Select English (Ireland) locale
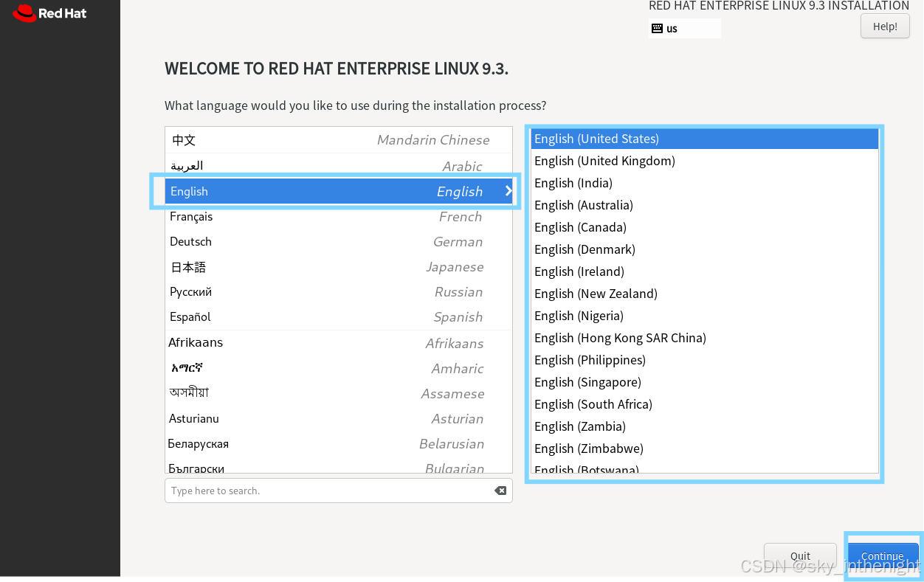Viewport: 924px width, 582px height. click(x=705, y=271)
